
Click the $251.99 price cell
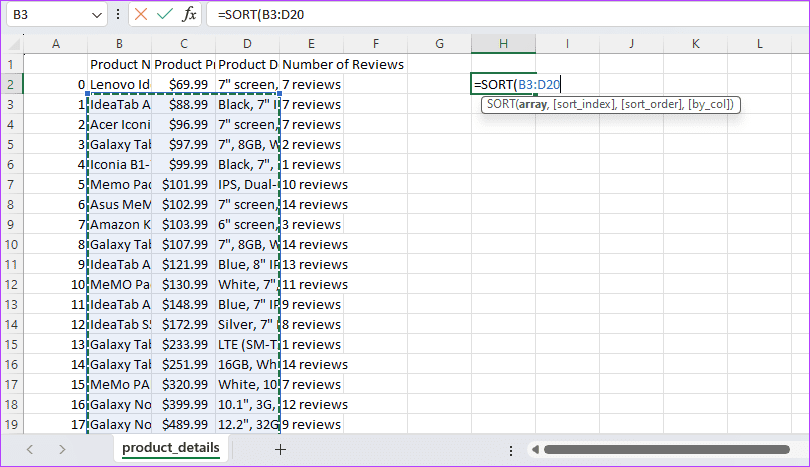pyautogui.click(x=183, y=364)
